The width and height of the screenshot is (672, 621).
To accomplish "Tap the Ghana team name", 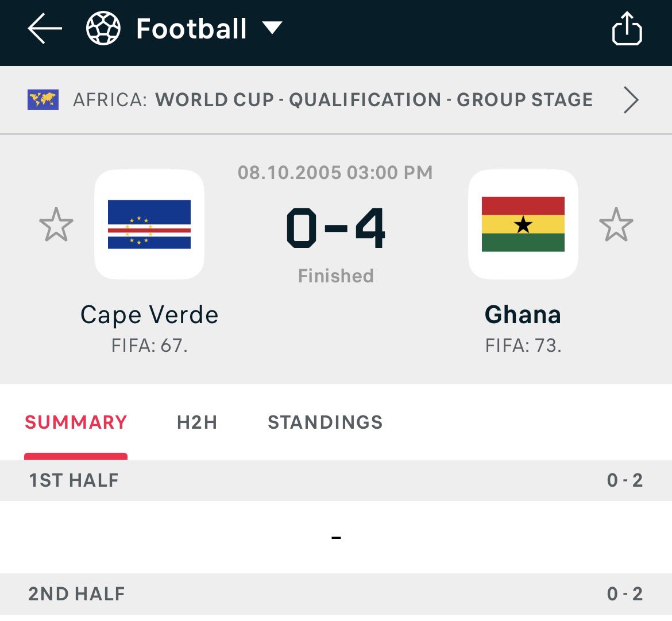I will (x=523, y=315).
